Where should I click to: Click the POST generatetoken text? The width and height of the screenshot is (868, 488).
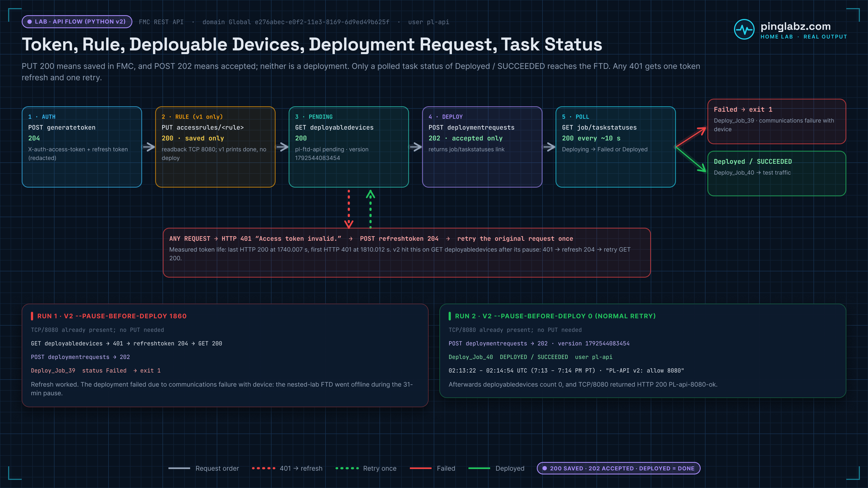tap(62, 128)
